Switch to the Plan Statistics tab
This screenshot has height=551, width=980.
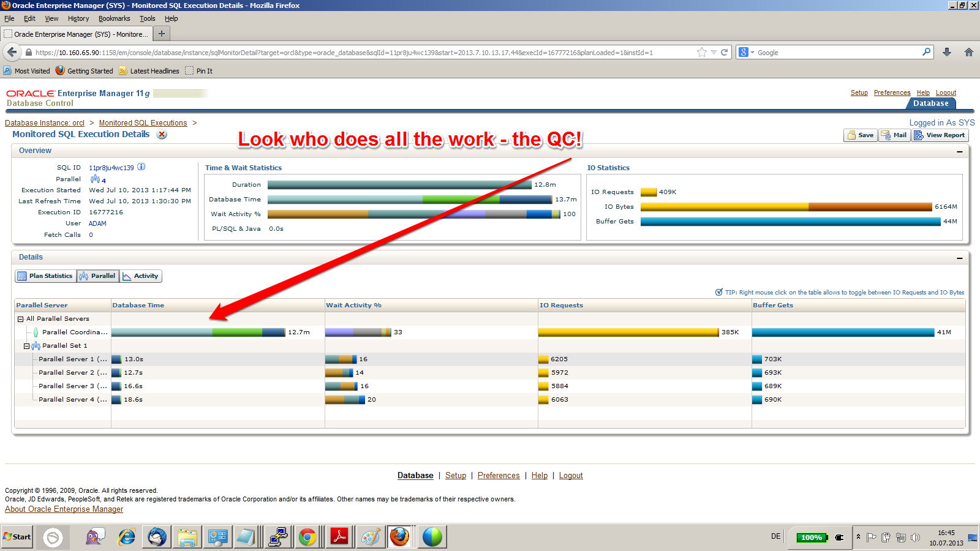coord(45,276)
